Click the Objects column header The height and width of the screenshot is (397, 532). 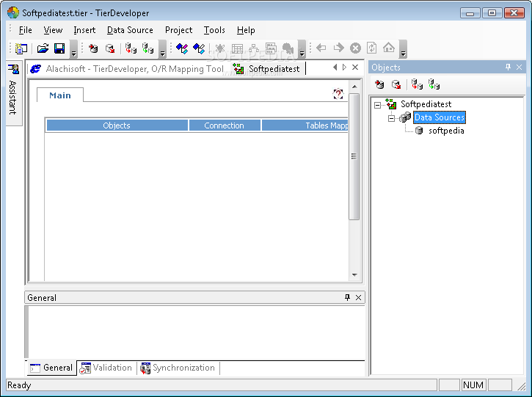[117, 125]
